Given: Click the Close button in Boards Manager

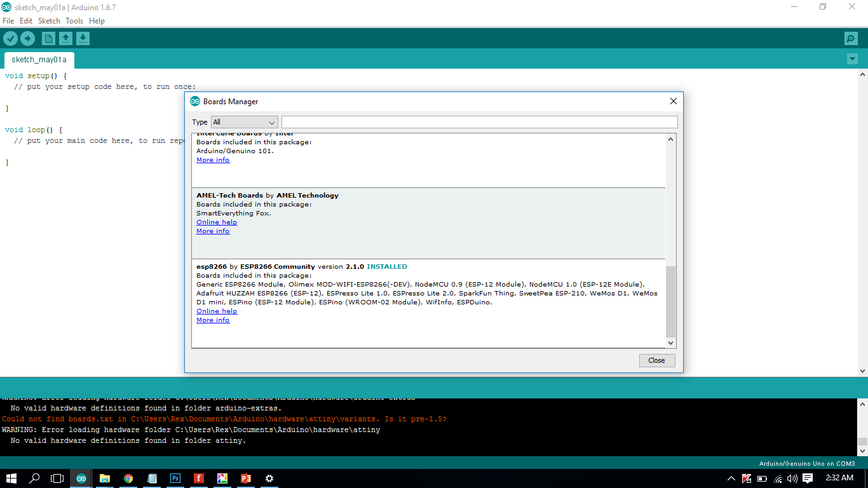Looking at the screenshot, I should point(656,360).
